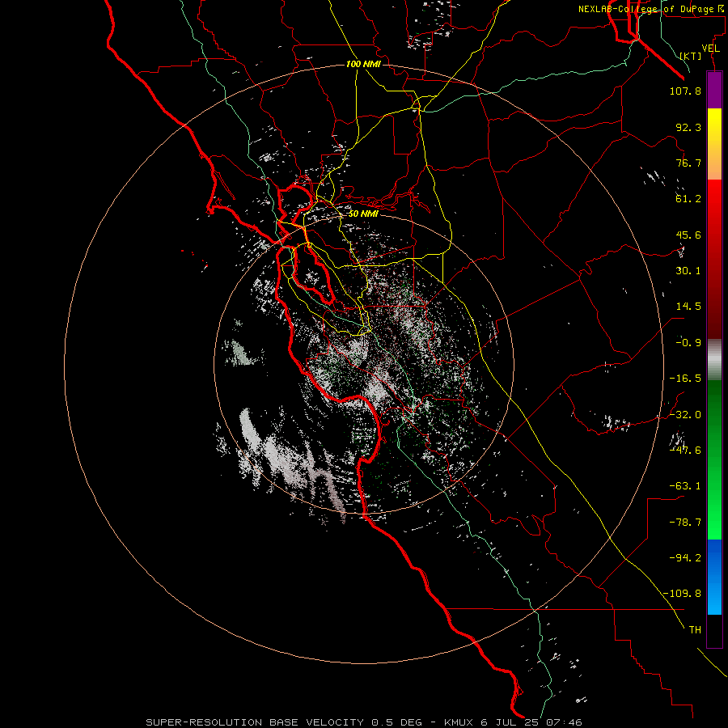Pick the blue segment of the color bar
This screenshot has height=728, width=728.
coord(714,577)
